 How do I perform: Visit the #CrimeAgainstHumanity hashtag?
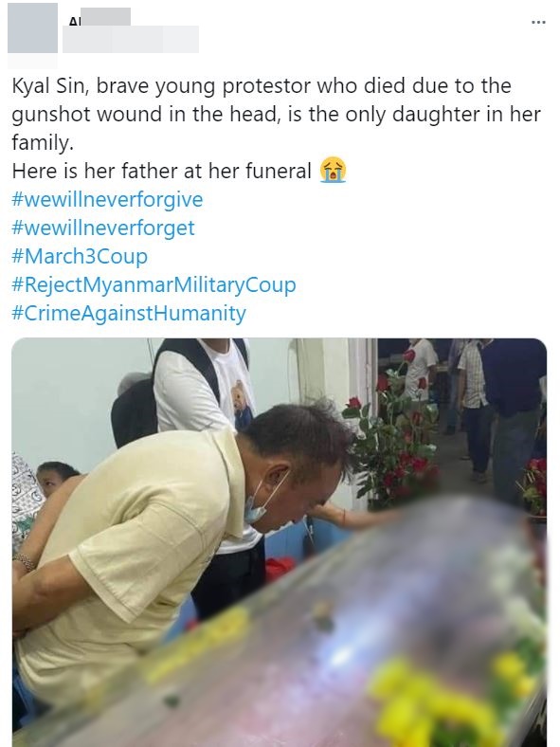pyautogui.click(x=129, y=314)
